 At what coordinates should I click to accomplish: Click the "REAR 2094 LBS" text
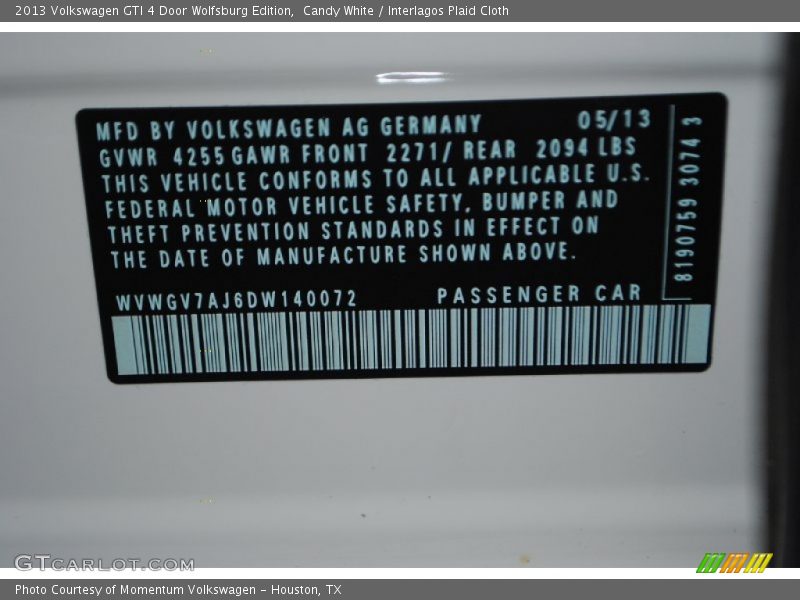[x=550, y=149]
